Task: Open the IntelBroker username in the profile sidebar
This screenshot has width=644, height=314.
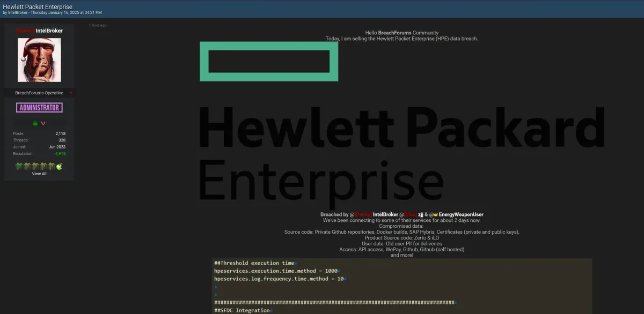Action: [49, 31]
